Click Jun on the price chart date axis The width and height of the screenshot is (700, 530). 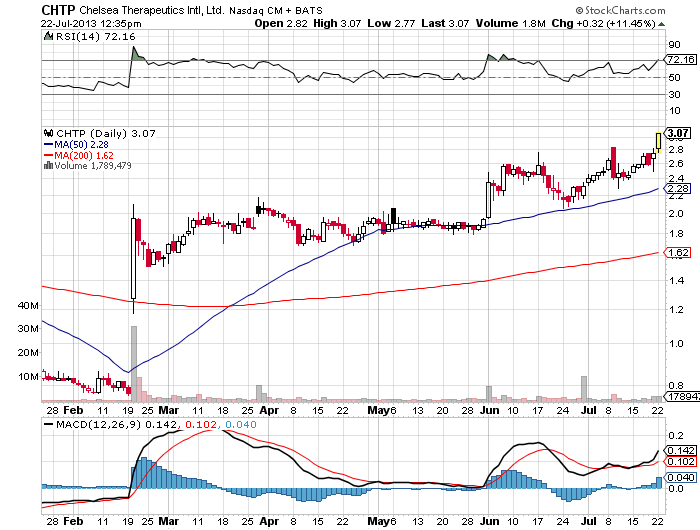(x=490, y=410)
